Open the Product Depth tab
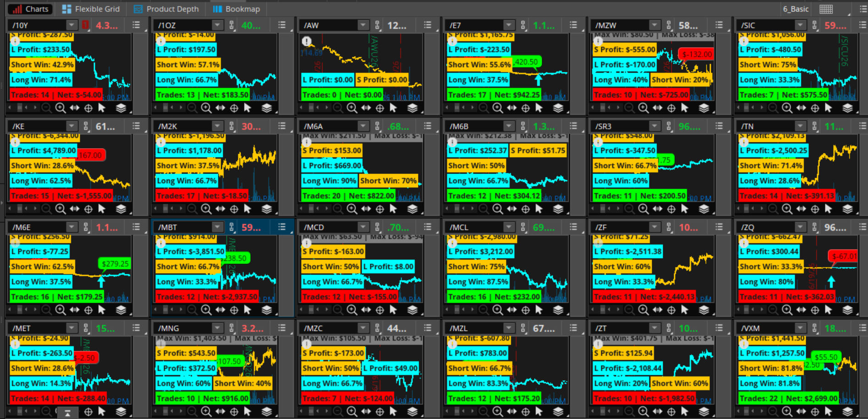Screen dimensions: 868x419 [x=166, y=9]
